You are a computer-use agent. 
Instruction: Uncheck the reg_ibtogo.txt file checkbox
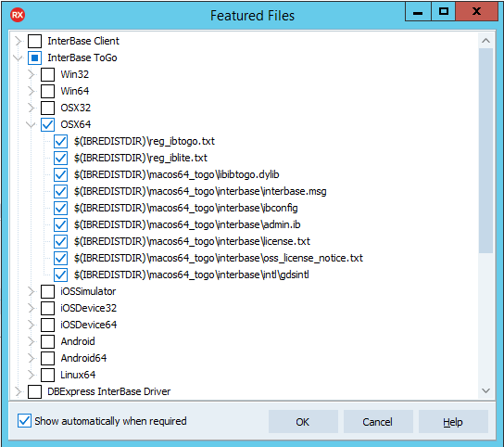61,141
